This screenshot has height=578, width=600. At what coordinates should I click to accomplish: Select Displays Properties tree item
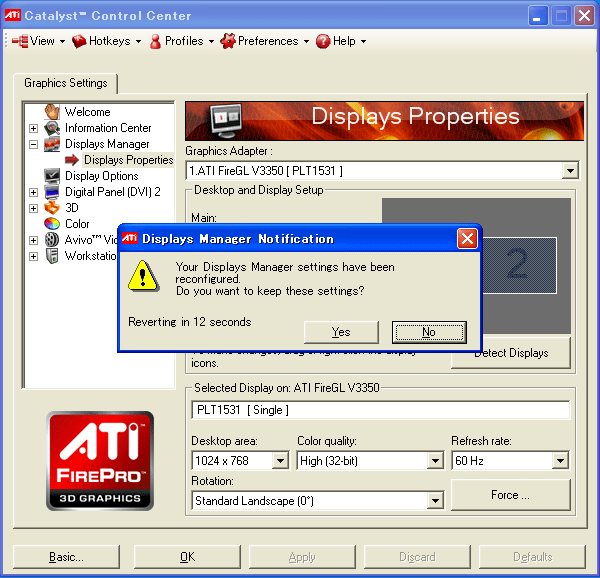(x=129, y=160)
